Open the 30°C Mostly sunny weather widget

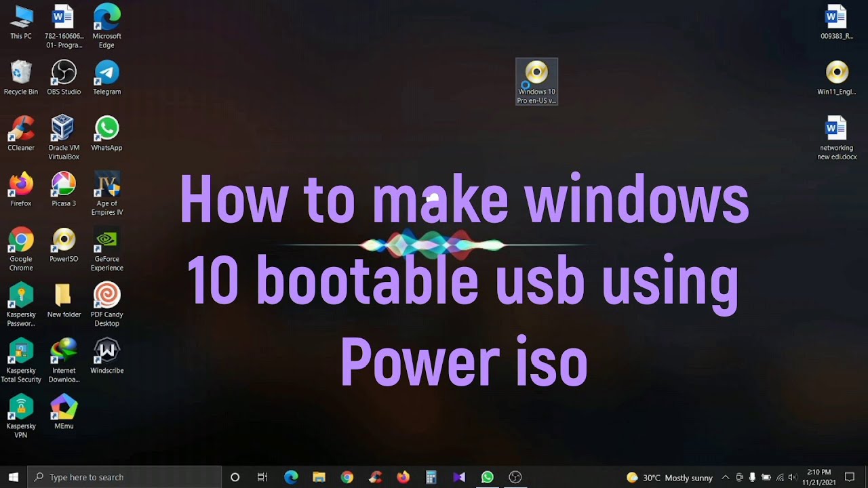coord(669,478)
